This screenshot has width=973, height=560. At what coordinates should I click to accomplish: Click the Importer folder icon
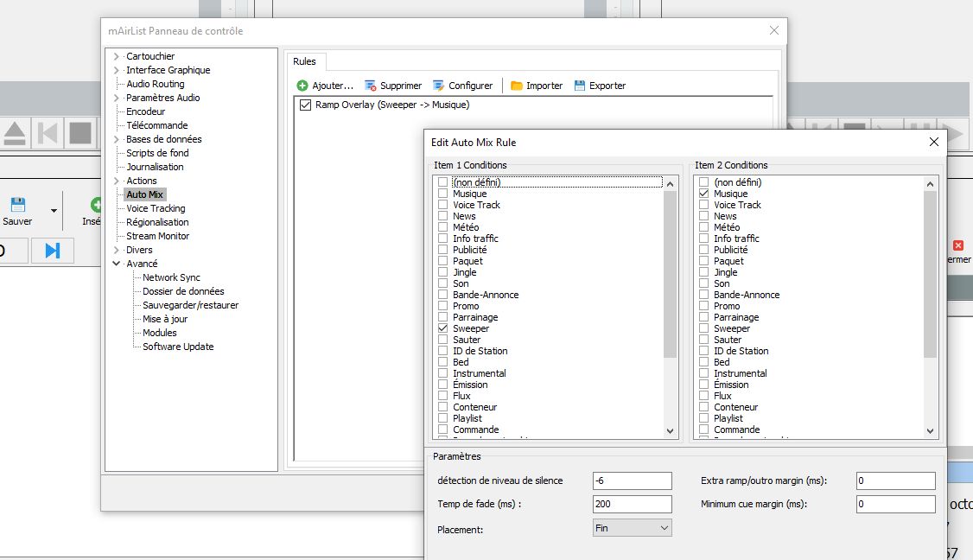[517, 86]
